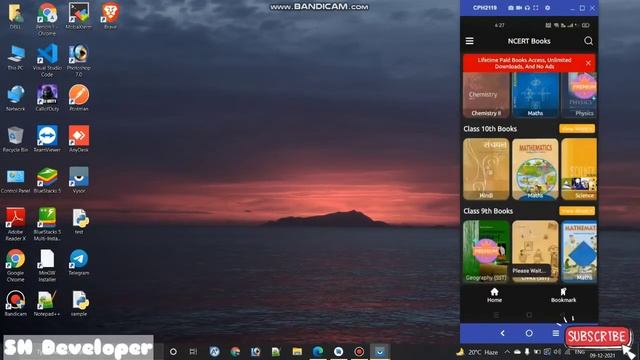This screenshot has width=640, height=360.
Task: Select the This PC desktop icon
Action: pyautogui.click(x=16, y=57)
